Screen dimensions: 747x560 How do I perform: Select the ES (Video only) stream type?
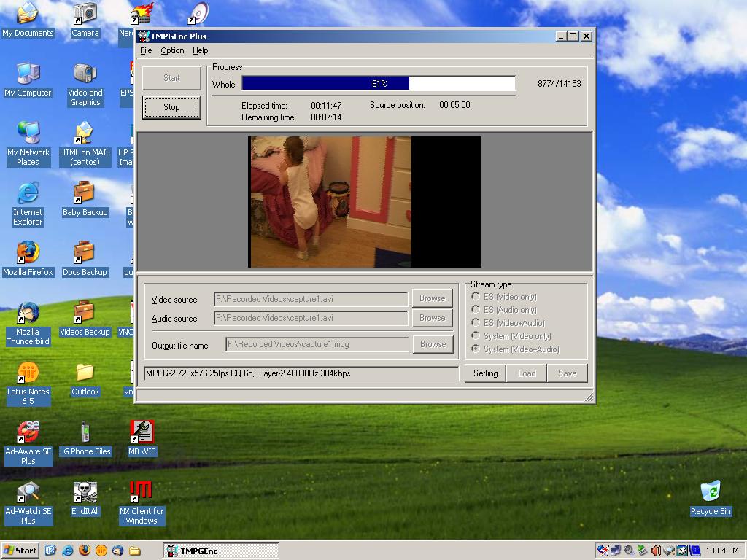pyautogui.click(x=504, y=297)
